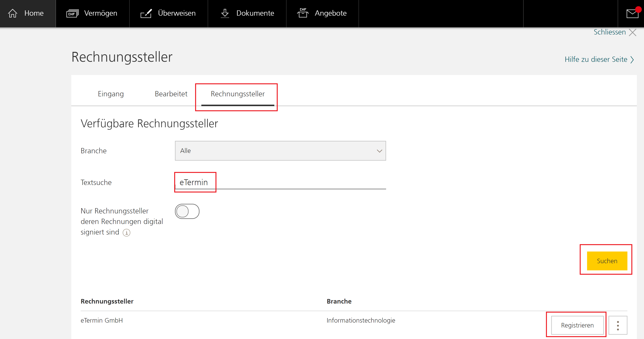Image resolution: width=644 pixels, height=339 pixels.
Task: Click the Verfügbare Rechnungssteller heading
Action: [149, 124]
